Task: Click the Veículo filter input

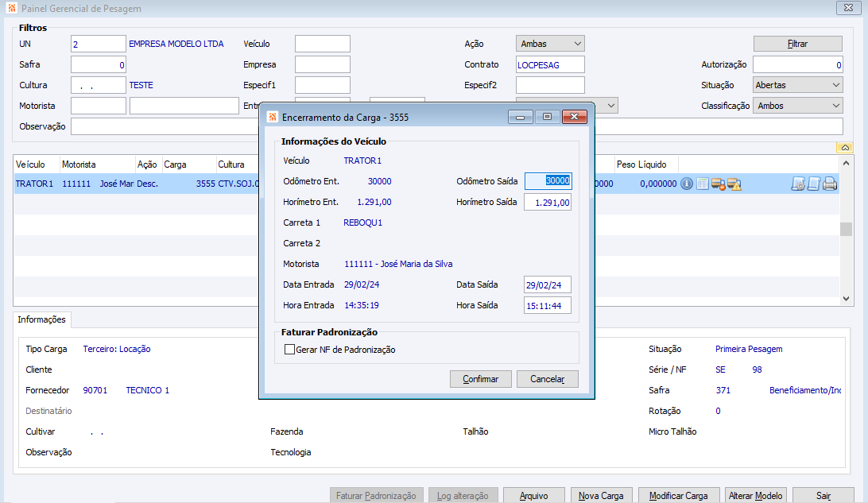Action: 323,44
